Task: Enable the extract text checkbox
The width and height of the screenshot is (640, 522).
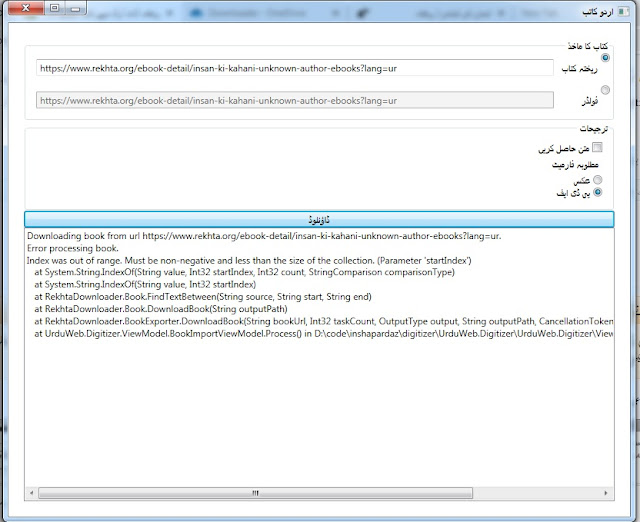Action: click(598, 148)
